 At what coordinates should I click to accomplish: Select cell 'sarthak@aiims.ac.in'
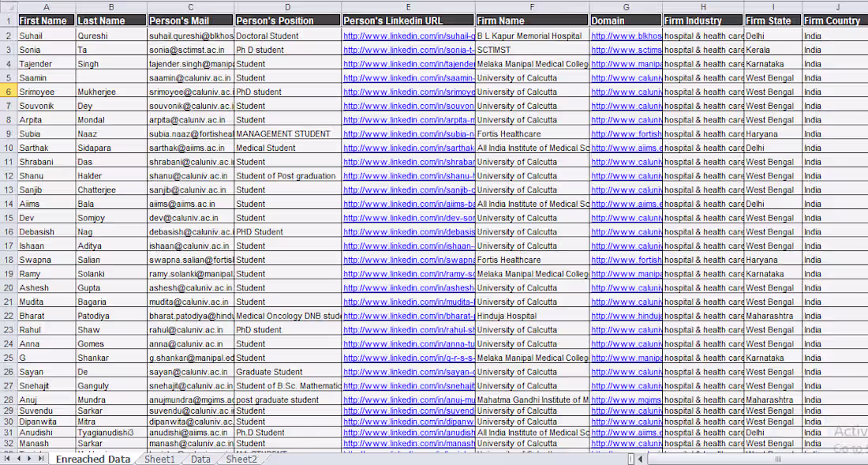pos(191,148)
